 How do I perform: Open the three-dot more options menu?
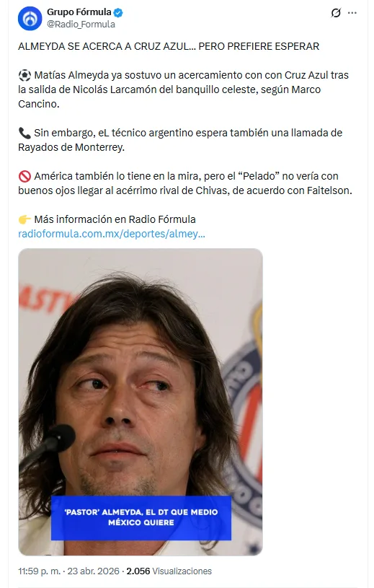[x=352, y=13]
